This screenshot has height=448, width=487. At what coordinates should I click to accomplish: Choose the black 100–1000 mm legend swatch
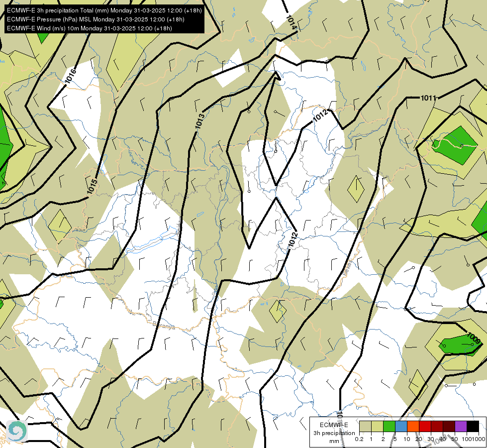473,426
